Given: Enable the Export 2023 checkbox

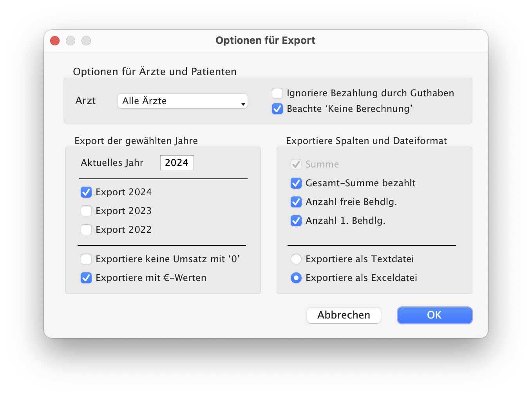Looking at the screenshot, I should point(86,211).
